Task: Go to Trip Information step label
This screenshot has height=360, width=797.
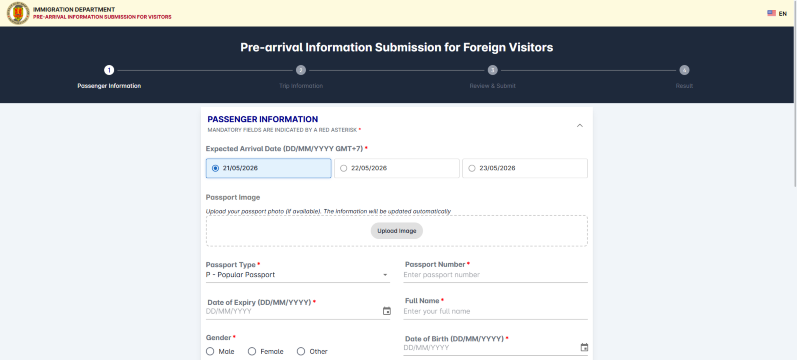Action: [x=300, y=86]
